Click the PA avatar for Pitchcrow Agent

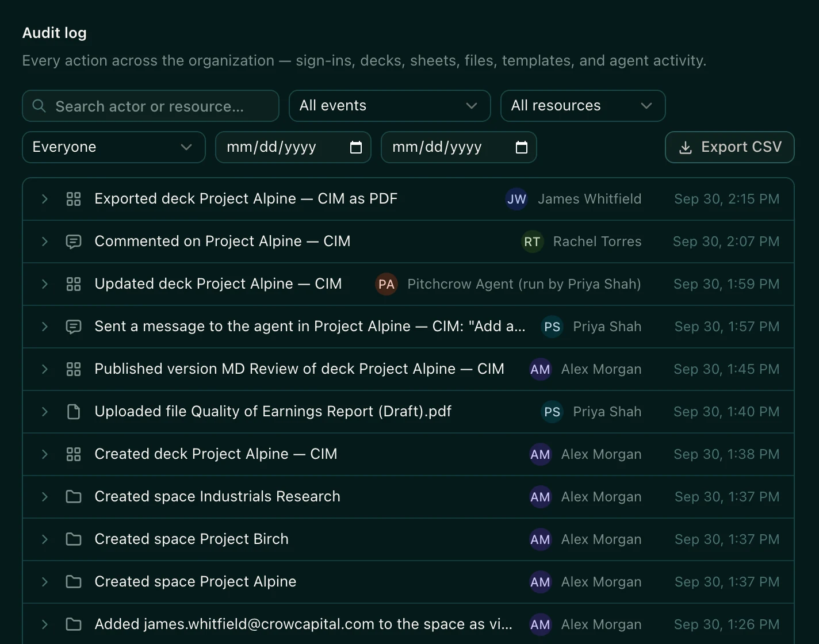pyautogui.click(x=386, y=284)
